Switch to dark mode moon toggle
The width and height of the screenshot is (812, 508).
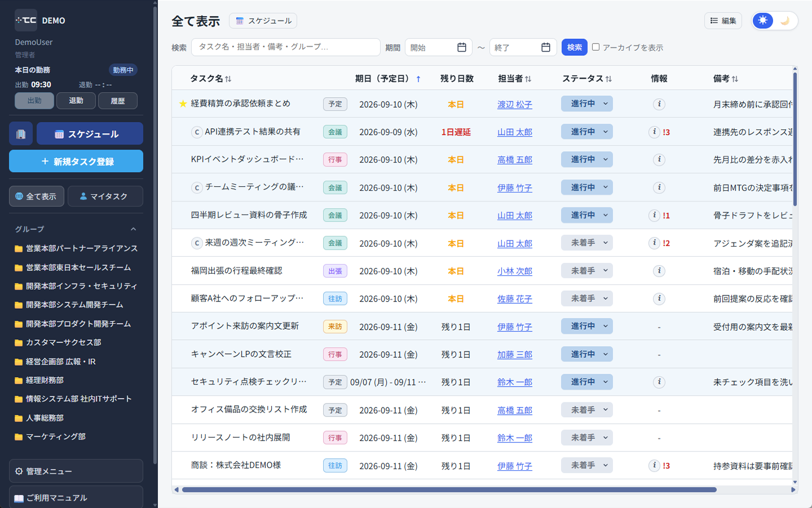pos(785,21)
